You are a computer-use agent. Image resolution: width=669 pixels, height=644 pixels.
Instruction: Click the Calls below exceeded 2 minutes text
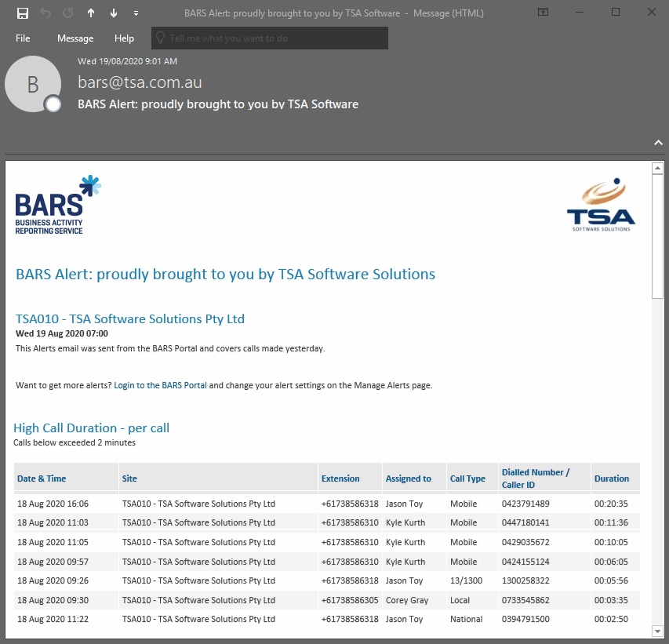coord(75,442)
